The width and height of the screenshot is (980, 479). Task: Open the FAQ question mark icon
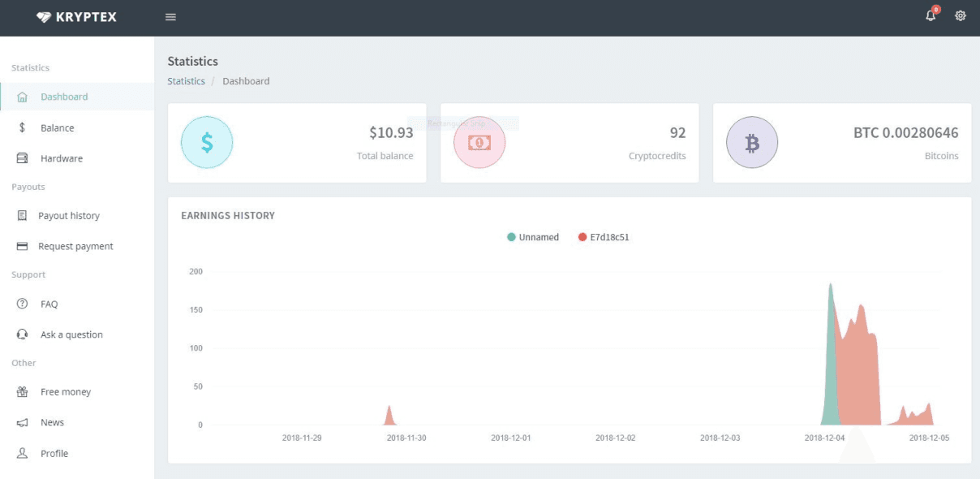(22, 304)
